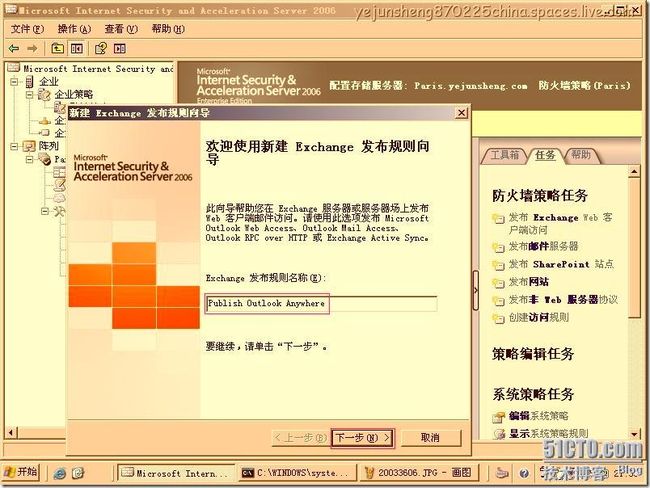
Task: Click the task pane collapse handle arrow
Action: [x=475, y=290]
